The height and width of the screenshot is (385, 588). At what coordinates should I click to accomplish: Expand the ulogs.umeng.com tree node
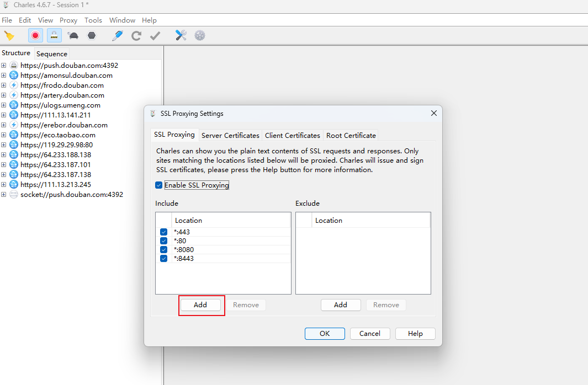pyautogui.click(x=4, y=105)
